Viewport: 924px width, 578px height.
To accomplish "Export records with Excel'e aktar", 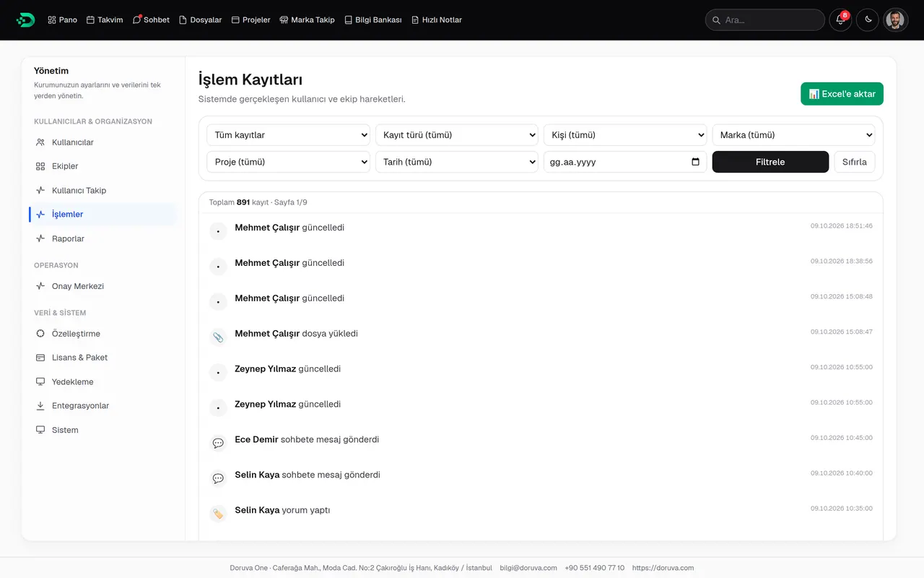I will coord(842,94).
